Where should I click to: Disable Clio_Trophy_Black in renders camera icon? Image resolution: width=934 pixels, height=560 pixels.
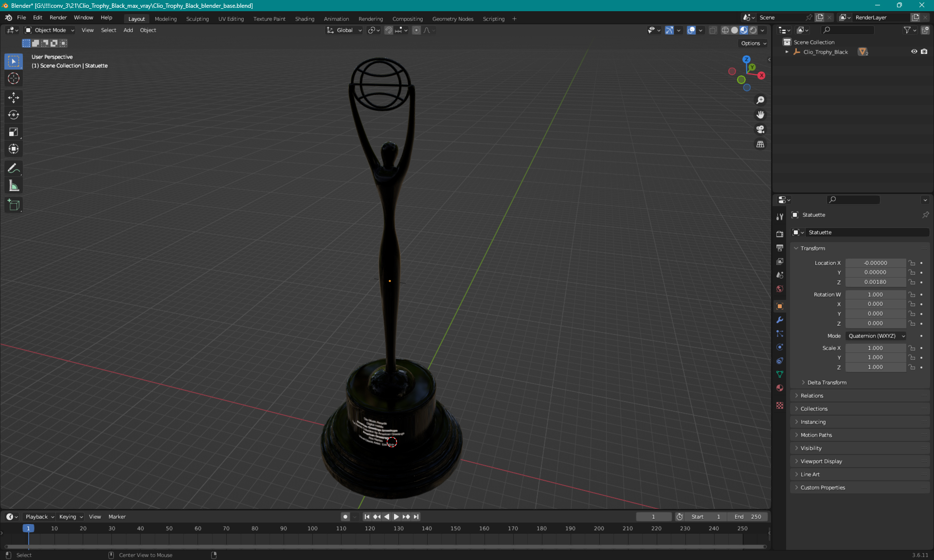[x=924, y=52]
